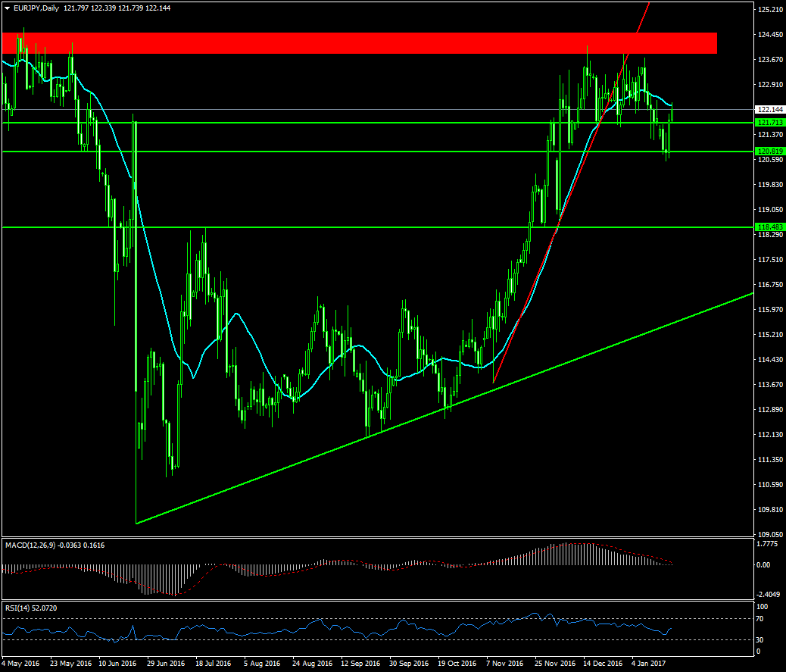This screenshot has width=786, height=672.
Task: Click the 125.210 price at axis top
Action: pyautogui.click(x=769, y=10)
